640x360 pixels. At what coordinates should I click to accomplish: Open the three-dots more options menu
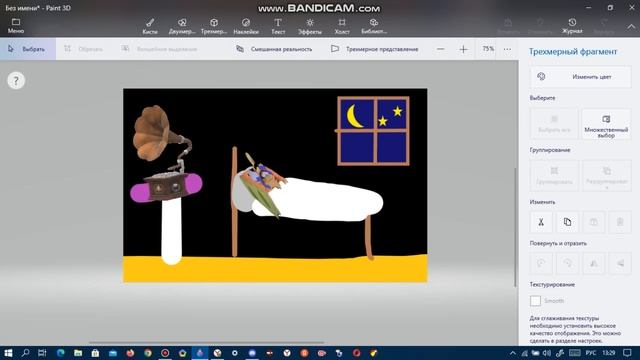coord(507,49)
